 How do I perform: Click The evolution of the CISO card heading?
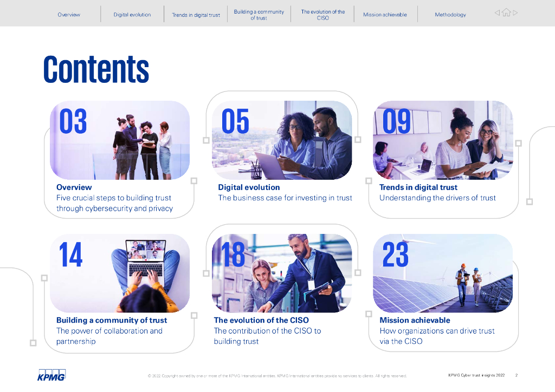point(261,320)
